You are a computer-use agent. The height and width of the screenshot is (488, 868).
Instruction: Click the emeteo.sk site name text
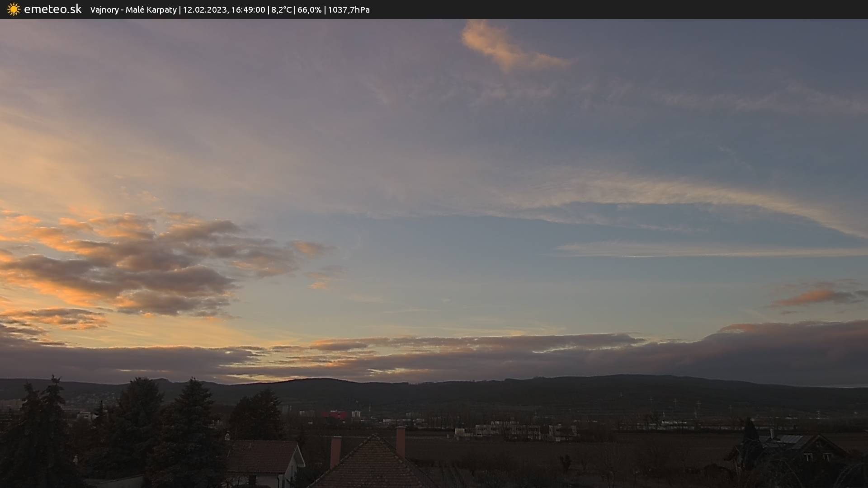53,9
